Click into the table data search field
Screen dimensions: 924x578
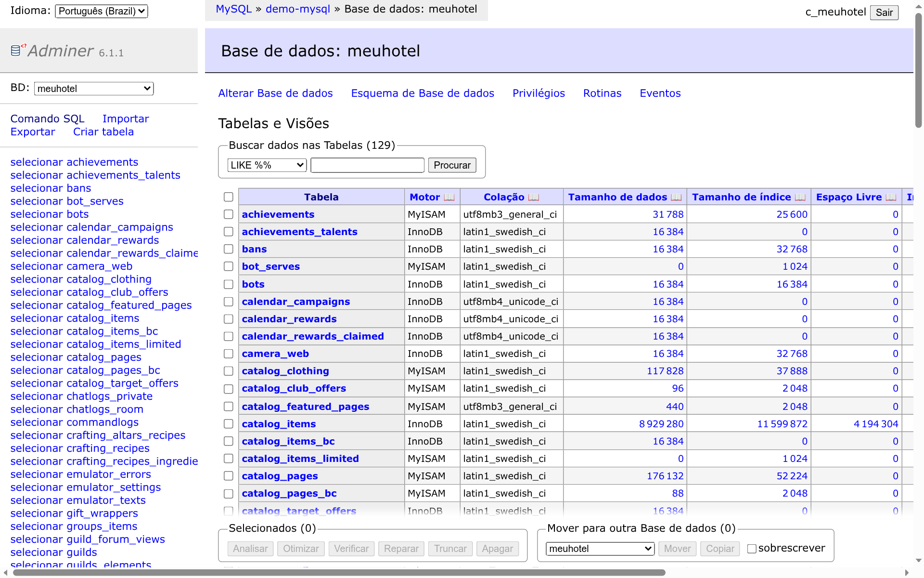point(367,165)
